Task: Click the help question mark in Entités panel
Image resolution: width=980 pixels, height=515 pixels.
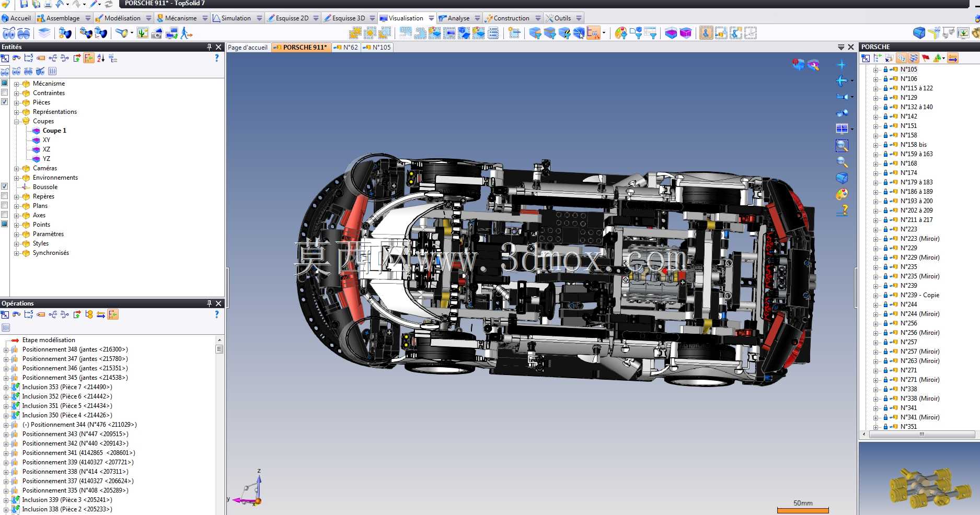Action: 217,58
